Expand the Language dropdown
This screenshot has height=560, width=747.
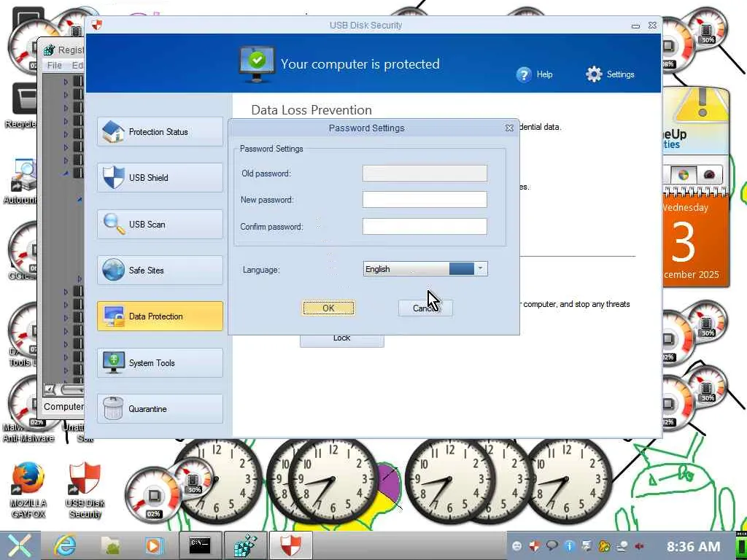point(480,268)
